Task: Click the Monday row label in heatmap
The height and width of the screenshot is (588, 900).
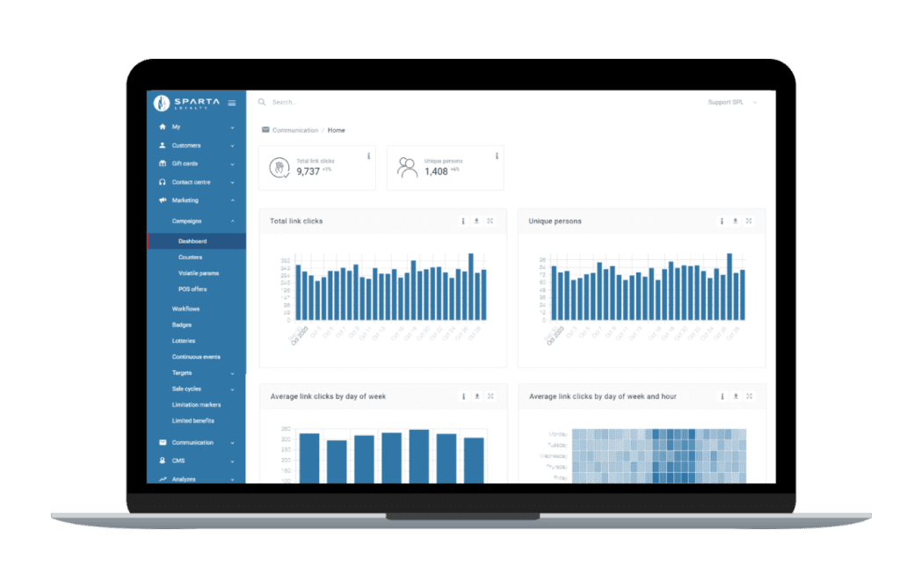Action: pyautogui.click(x=558, y=434)
